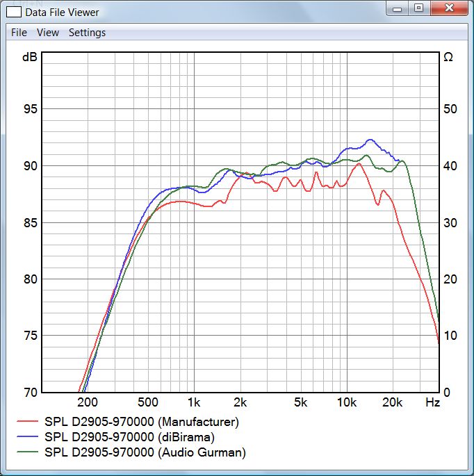This screenshot has width=474, height=476.
Task: Click the 'Hz' frequency axis label
Action: click(x=432, y=402)
